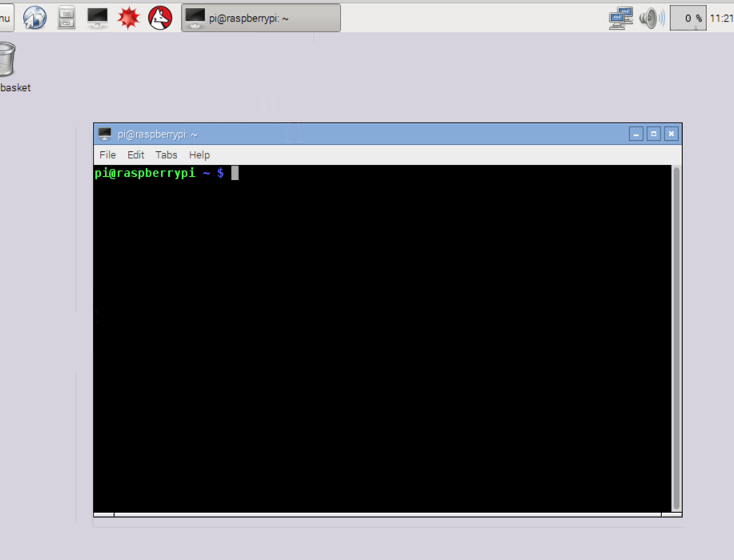Open the Tabs menu in terminal
Image resolution: width=734 pixels, height=560 pixels.
166,155
